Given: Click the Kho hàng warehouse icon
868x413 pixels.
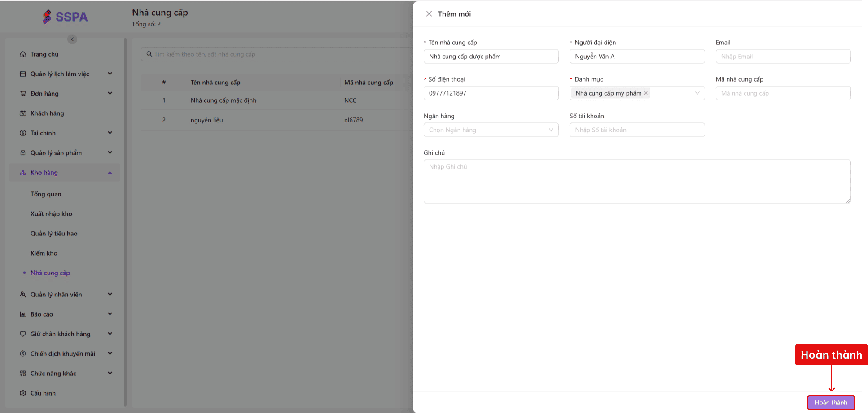Looking at the screenshot, I should (x=23, y=173).
